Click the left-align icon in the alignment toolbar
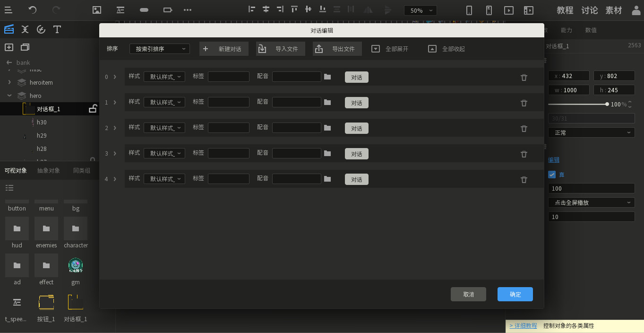The height and width of the screenshot is (333, 644). (x=251, y=10)
